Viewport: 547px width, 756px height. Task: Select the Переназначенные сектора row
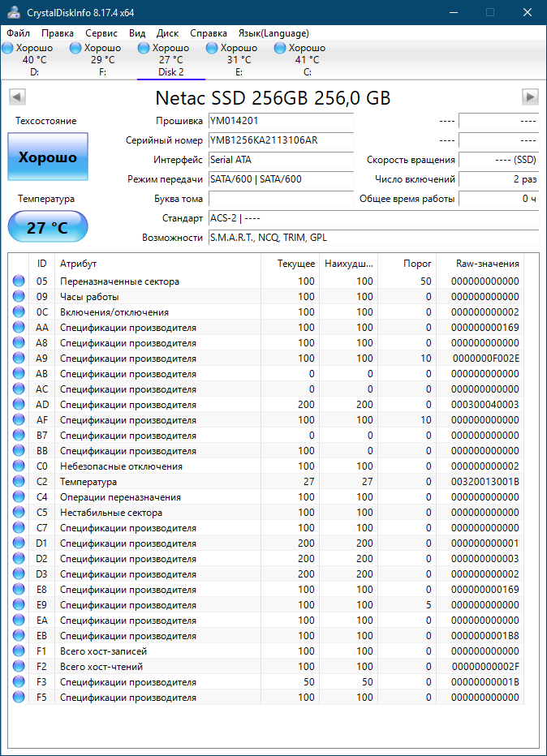click(x=266, y=281)
